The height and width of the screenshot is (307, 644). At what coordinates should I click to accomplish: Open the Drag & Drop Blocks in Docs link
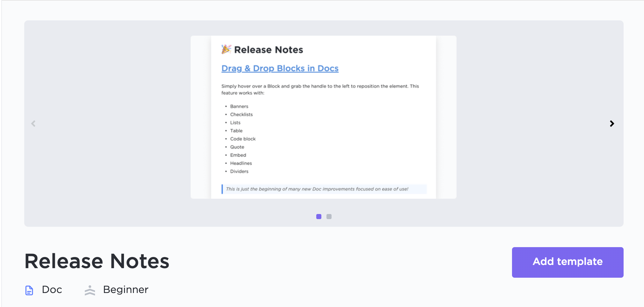280,68
